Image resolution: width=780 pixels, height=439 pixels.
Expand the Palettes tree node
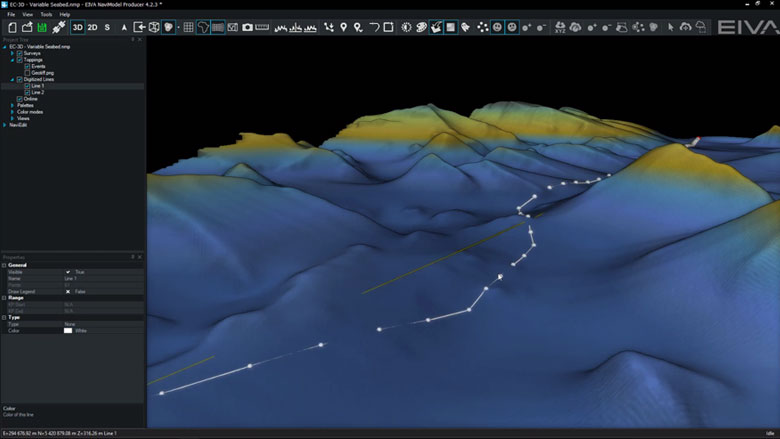click(12, 105)
